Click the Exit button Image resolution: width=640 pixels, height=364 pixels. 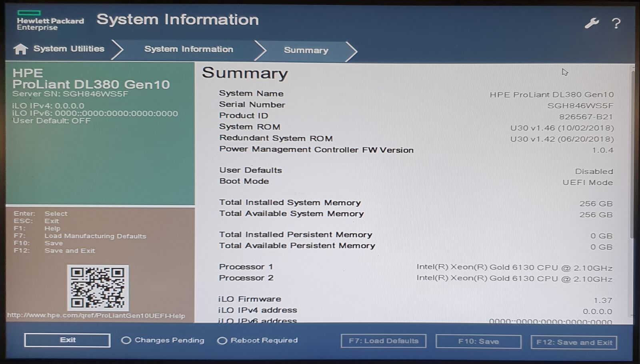[67, 340]
